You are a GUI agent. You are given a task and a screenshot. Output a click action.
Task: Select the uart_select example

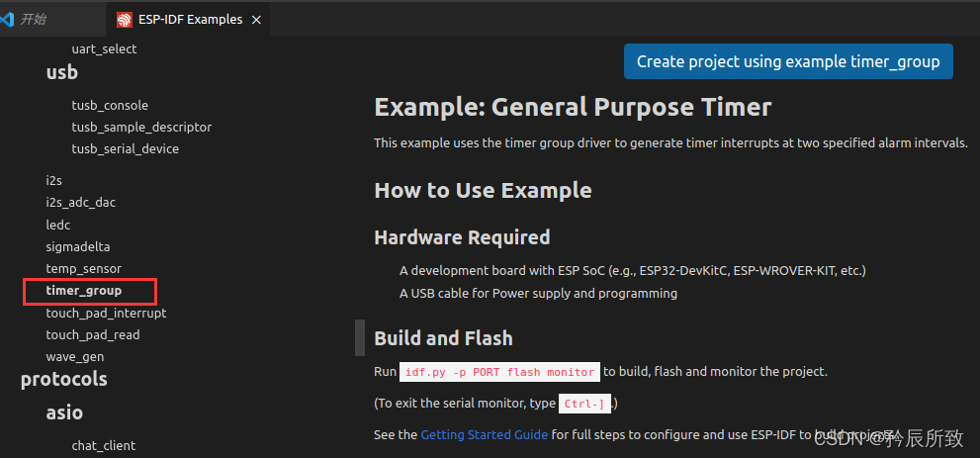tap(105, 48)
